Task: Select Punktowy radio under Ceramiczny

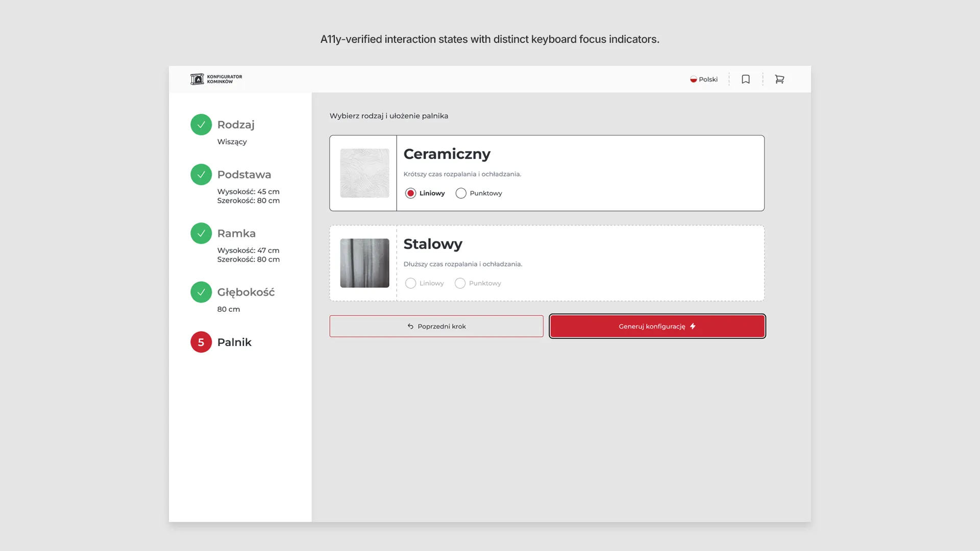Action: coord(461,193)
